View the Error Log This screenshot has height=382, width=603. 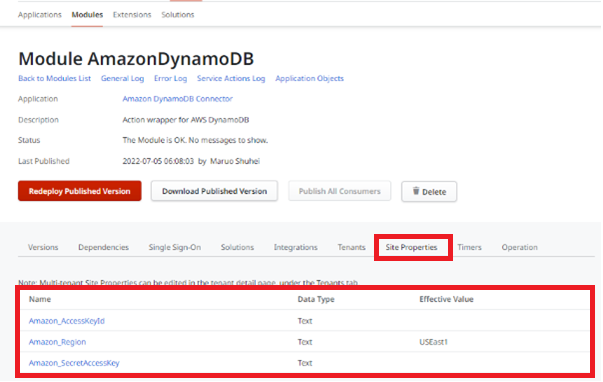(170, 78)
